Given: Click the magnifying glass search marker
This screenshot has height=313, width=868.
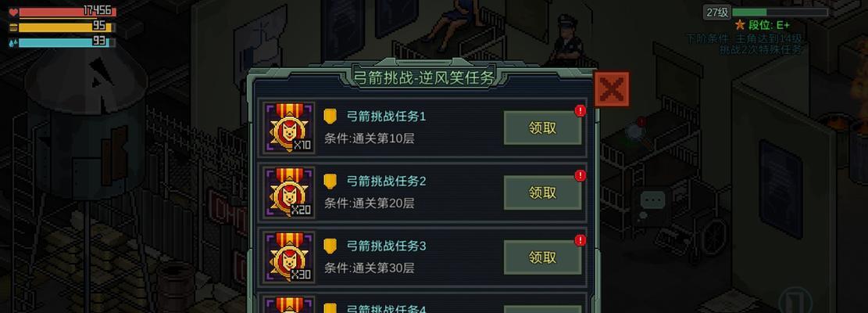Looking at the screenshot, I should point(635,131).
